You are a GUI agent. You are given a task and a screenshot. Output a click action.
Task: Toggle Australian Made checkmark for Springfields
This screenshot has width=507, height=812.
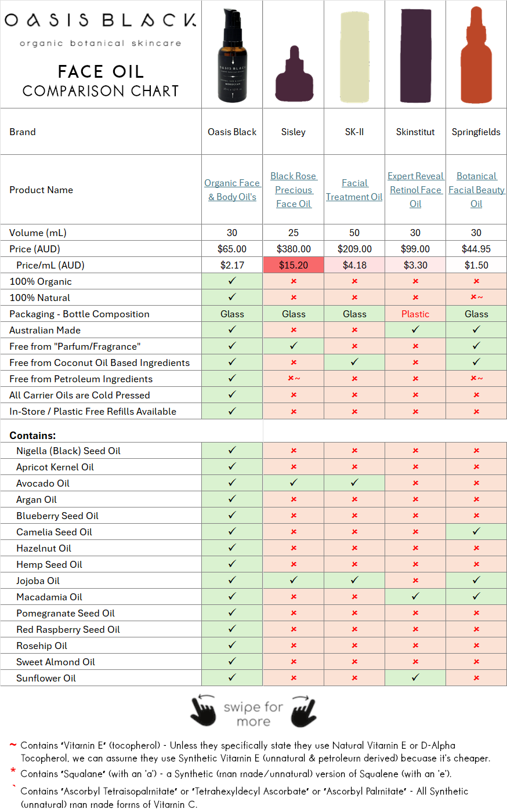[x=476, y=330]
